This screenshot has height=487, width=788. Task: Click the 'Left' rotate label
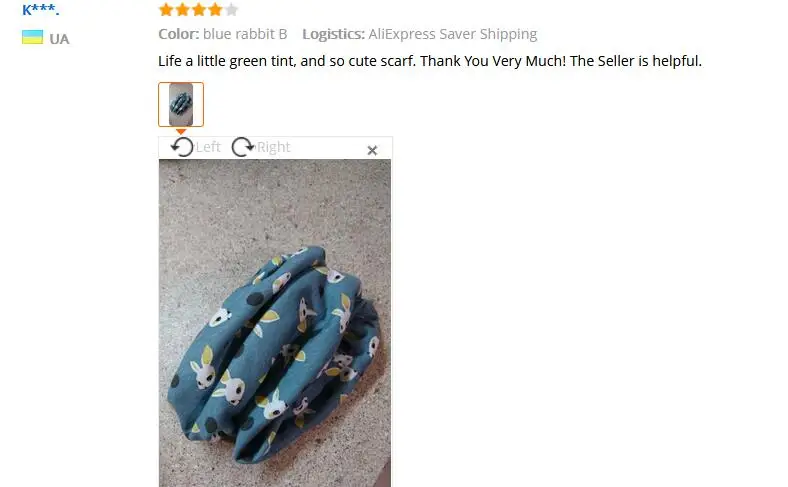click(208, 147)
